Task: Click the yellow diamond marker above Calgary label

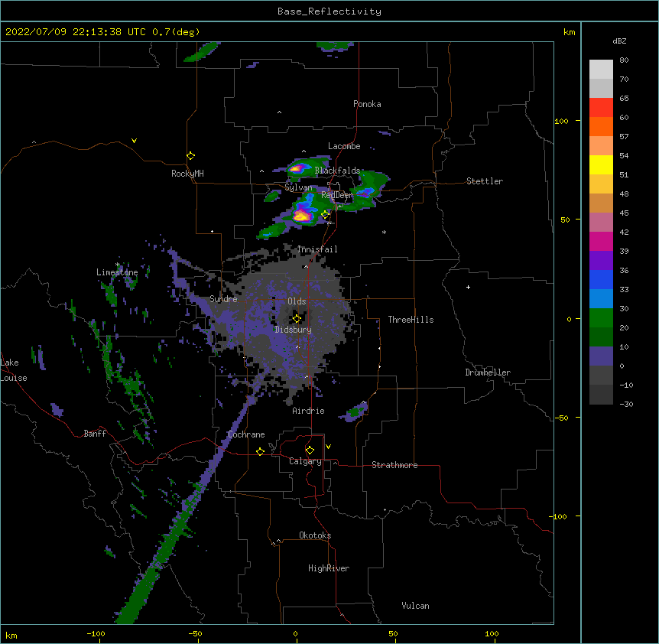Action: [310, 450]
